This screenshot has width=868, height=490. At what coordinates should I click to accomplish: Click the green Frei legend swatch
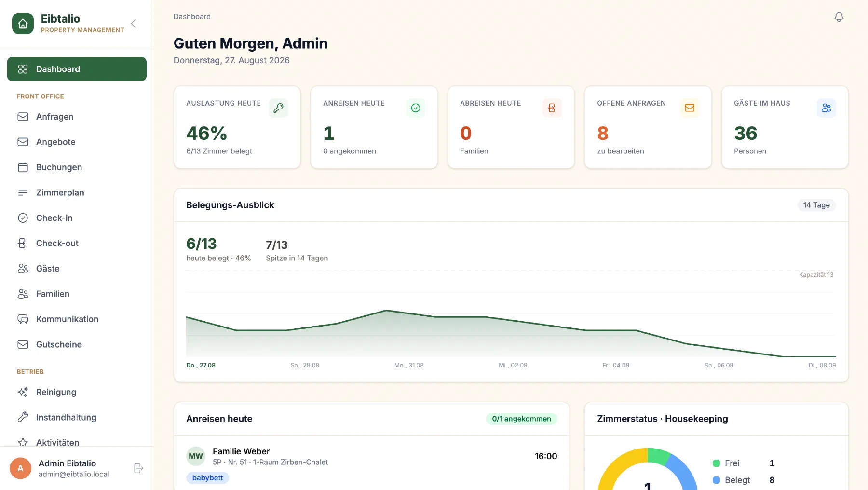(x=716, y=463)
